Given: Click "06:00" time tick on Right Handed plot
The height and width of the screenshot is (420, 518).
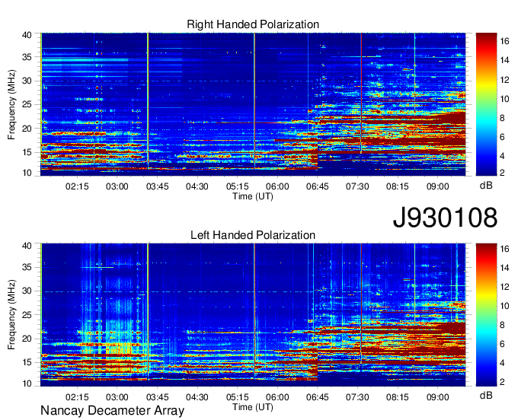Looking at the screenshot, I should tap(277, 186).
